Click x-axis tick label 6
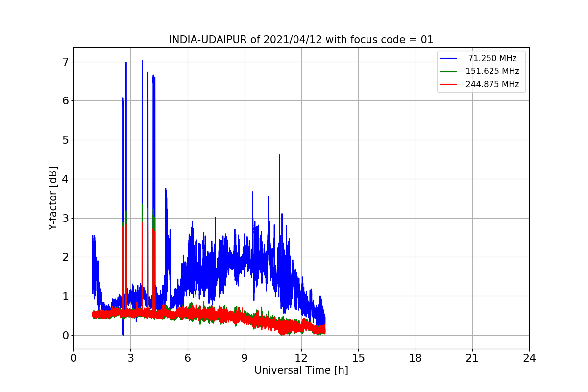Screen dimensions: 588x392 click(x=188, y=358)
